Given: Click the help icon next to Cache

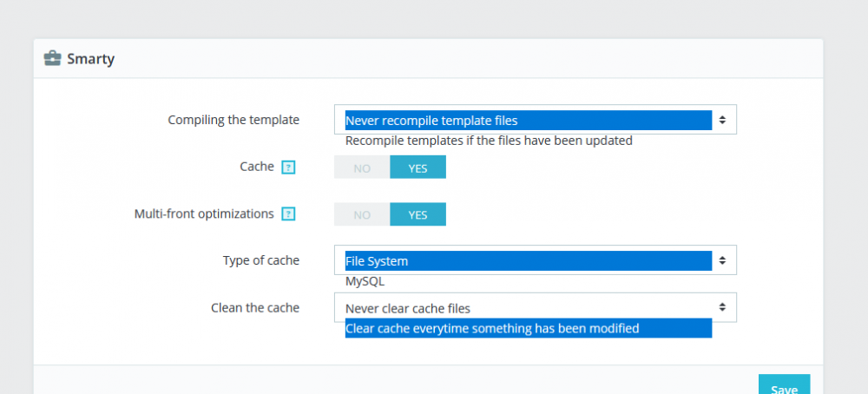Looking at the screenshot, I should click(x=289, y=167).
